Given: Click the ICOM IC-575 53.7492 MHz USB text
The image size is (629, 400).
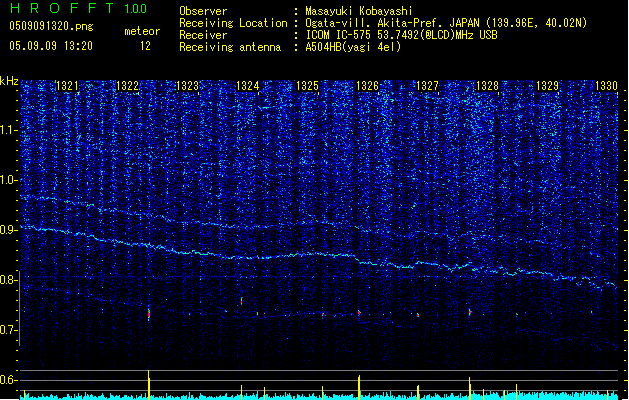Looking at the screenshot, I should [x=401, y=35].
